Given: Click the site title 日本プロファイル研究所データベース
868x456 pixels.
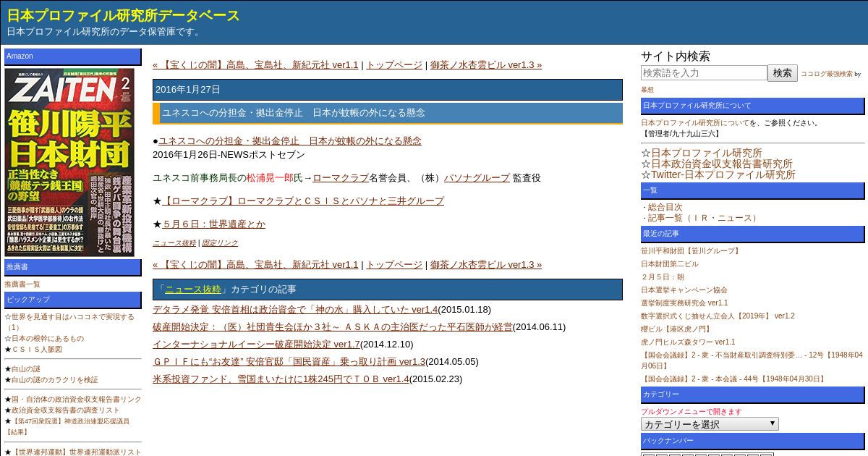Looking at the screenshot, I should (x=124, y=15).
